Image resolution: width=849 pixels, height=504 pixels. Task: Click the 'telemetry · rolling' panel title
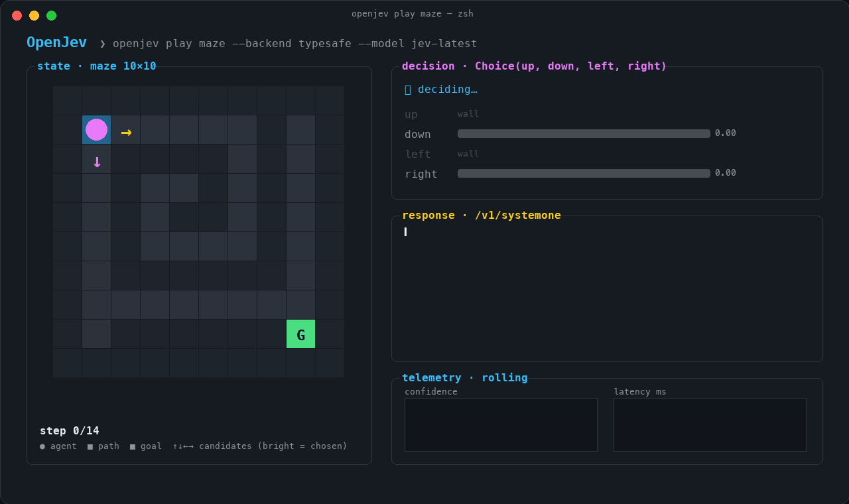click(x=465, y=378)
